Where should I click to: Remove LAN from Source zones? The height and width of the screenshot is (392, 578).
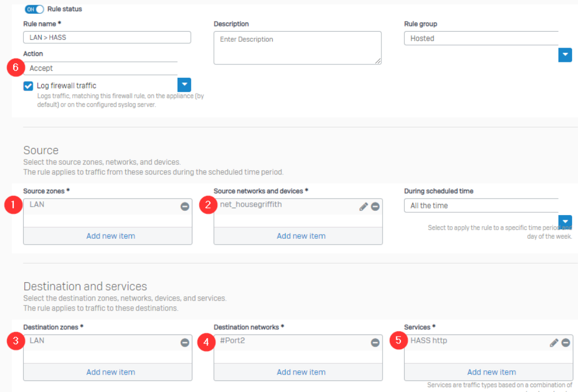click(x=184, y=207)
